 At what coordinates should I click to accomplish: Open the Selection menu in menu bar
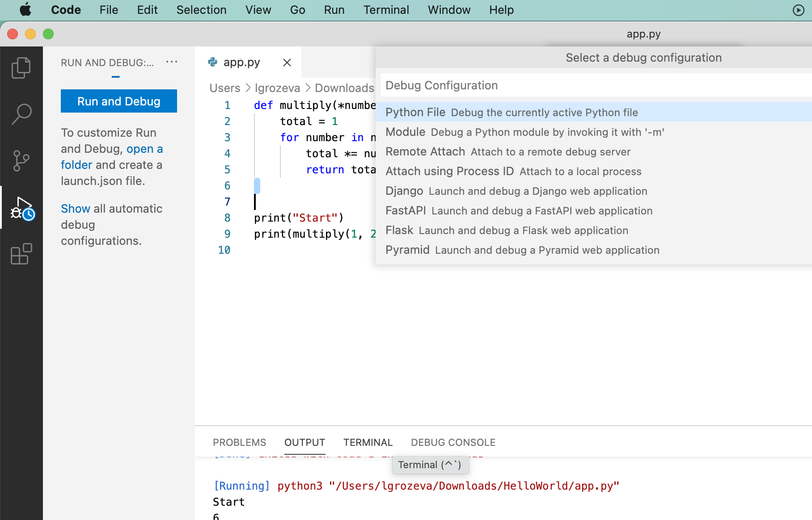[x=201, y=10]
